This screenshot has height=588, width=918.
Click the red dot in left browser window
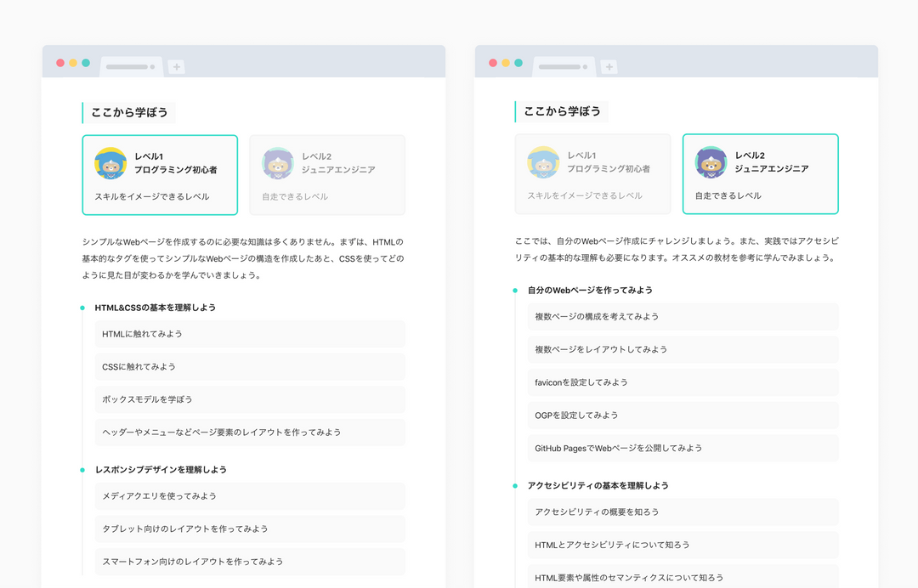(60, 63)
